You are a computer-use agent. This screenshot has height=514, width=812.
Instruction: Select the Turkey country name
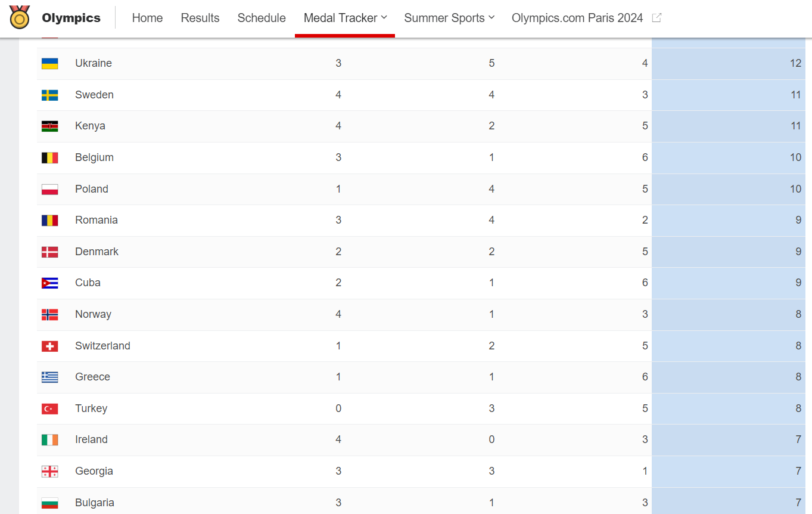pos(91,408)
